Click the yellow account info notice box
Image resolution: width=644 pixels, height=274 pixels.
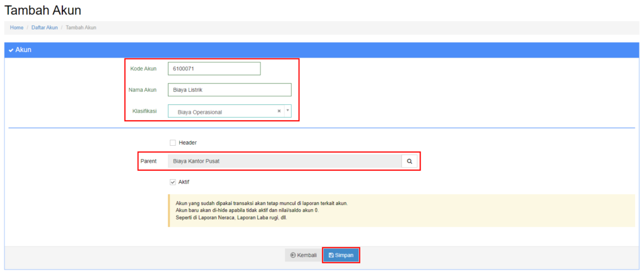tap(401, 210)
